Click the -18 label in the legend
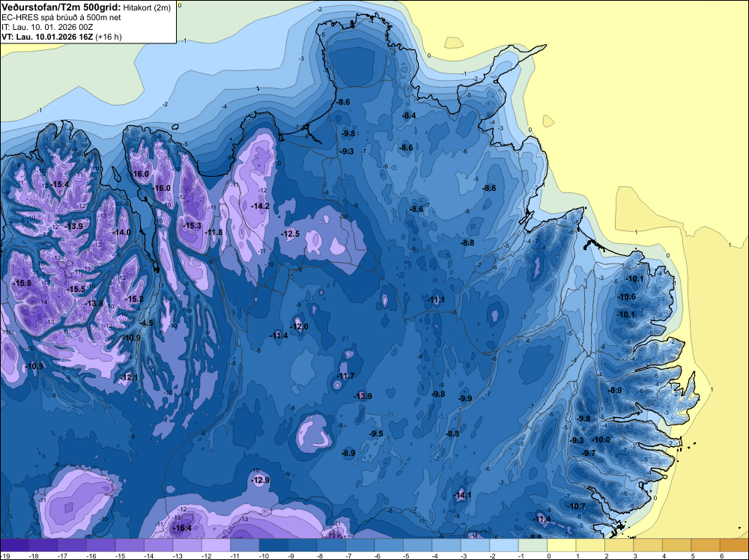This screenshot has width=749, height=560. 34,556
